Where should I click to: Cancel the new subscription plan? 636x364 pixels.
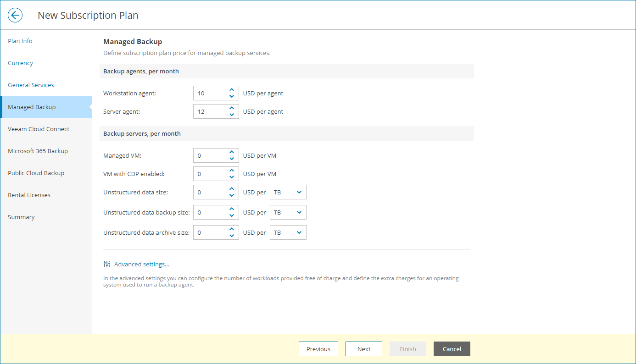point(452,349)
